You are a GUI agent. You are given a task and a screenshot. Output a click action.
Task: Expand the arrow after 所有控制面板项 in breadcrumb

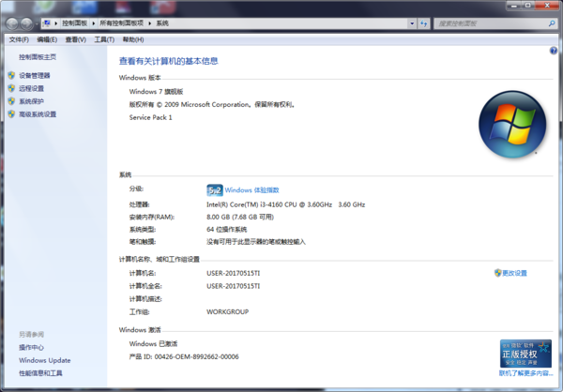coord(149,21)
